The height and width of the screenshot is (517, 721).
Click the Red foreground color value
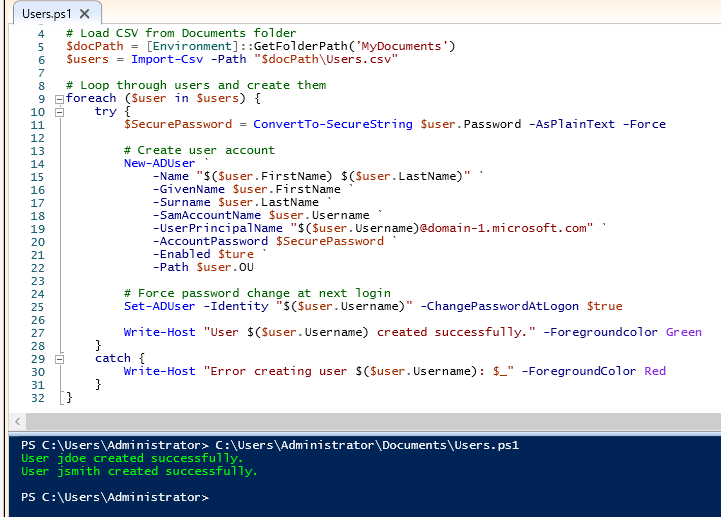point(655,371)
